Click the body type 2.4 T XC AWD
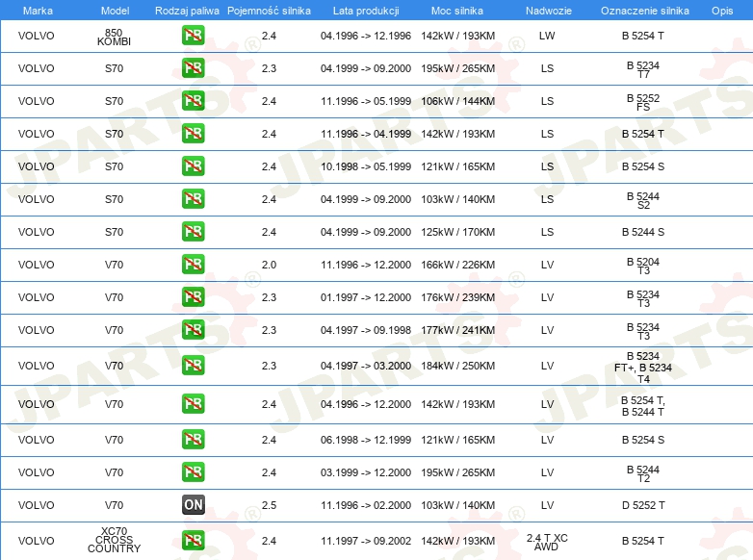Screen dimensions: 753x560 [x=547, y=542]
